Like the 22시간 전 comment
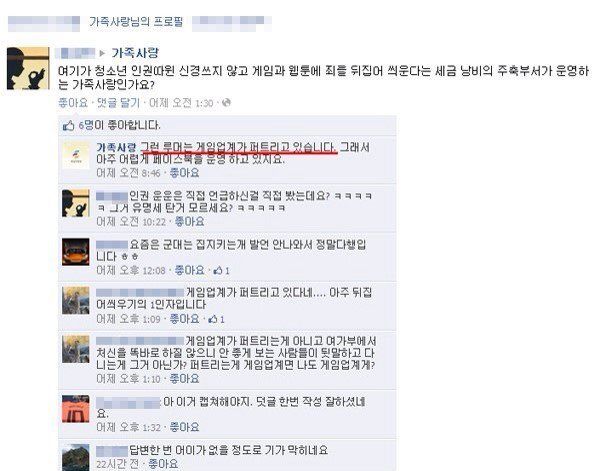The width and height of the screenshot is (600, 471). pyautogui.click(x=163, y=464)
